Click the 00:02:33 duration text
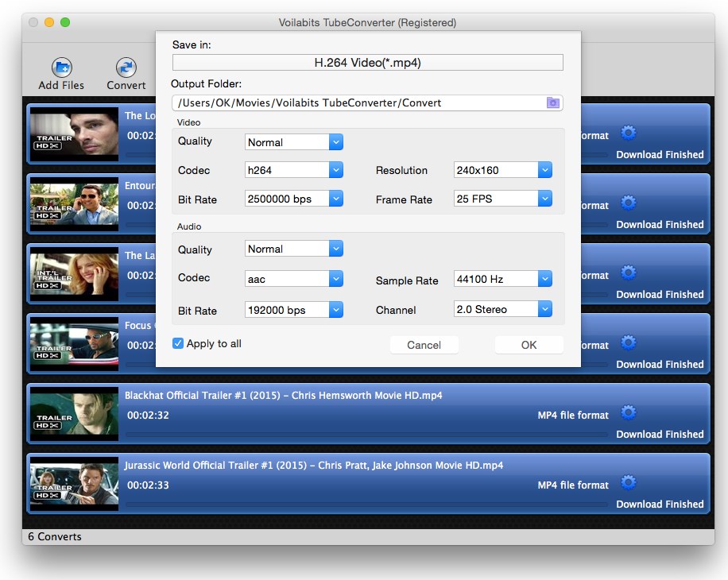This screenshot has width=728, height=580. (148, 485)
